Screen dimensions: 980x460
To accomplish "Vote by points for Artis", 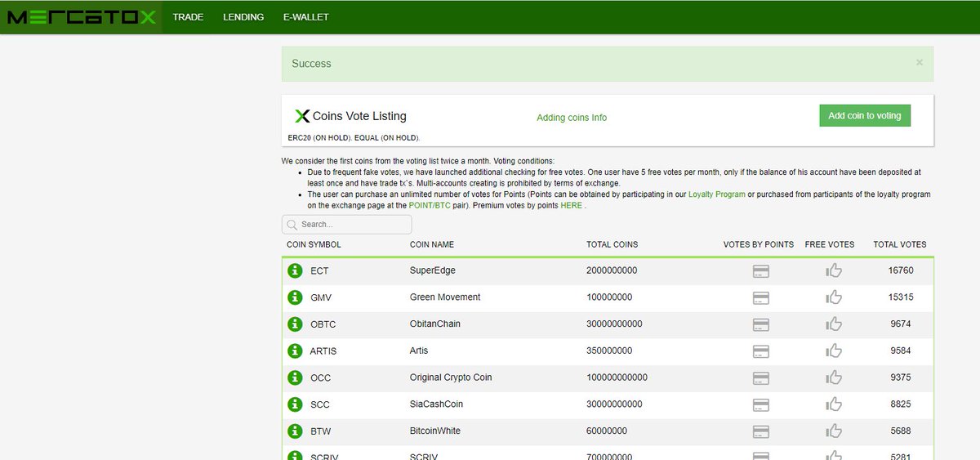I will pos(760,351).
